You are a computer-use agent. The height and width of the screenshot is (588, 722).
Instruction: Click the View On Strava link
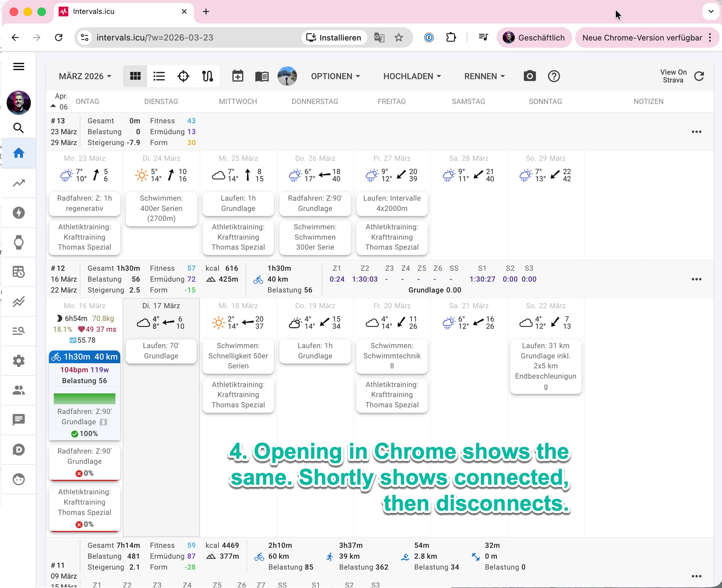click(x=673, y=76)
